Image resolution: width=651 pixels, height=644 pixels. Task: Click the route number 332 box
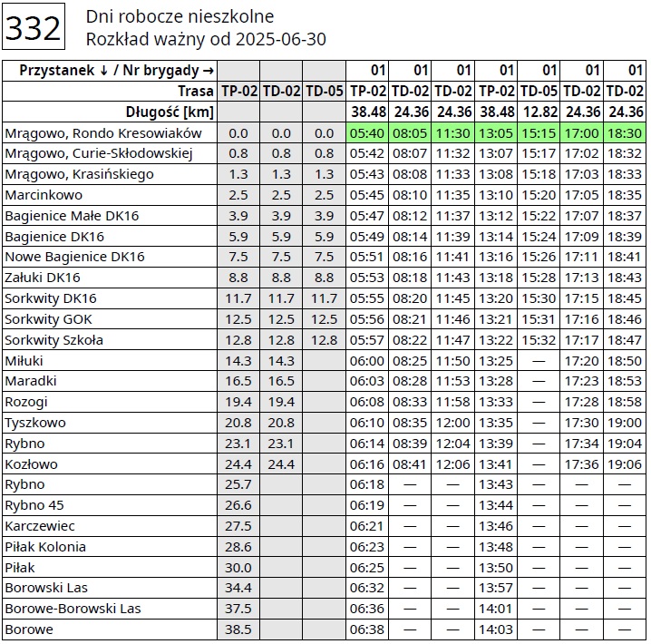click(x=34, y=26)
